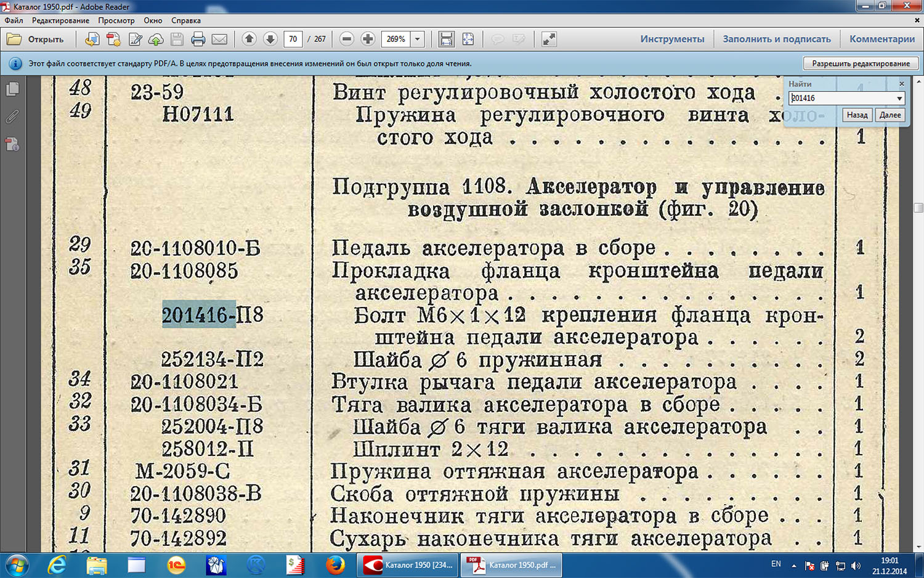
Task: Click the Разрешить редактирование button
Action: 861,63
